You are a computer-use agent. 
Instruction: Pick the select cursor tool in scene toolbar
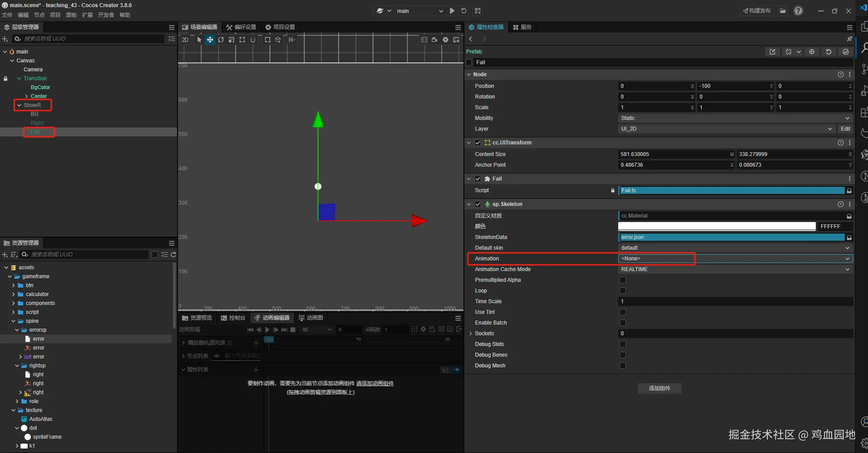(199, 40)
